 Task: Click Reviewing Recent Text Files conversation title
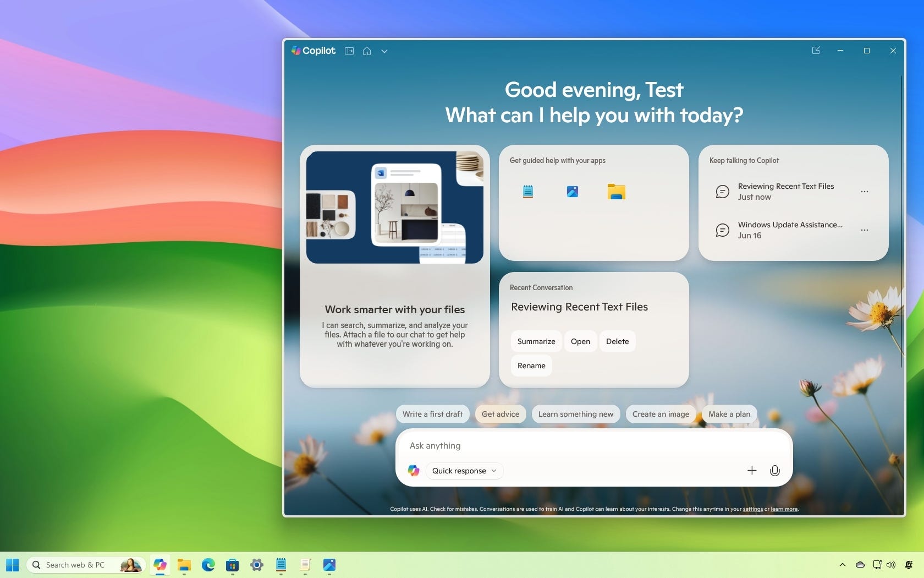tap(579, 307)
